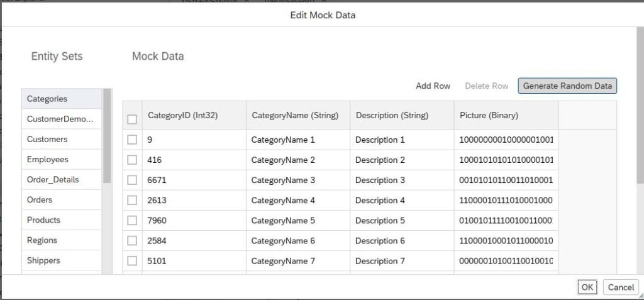The image size is (644, 300).
Task: Edit the CategoryName 6 cell
Action: point(298,240)
